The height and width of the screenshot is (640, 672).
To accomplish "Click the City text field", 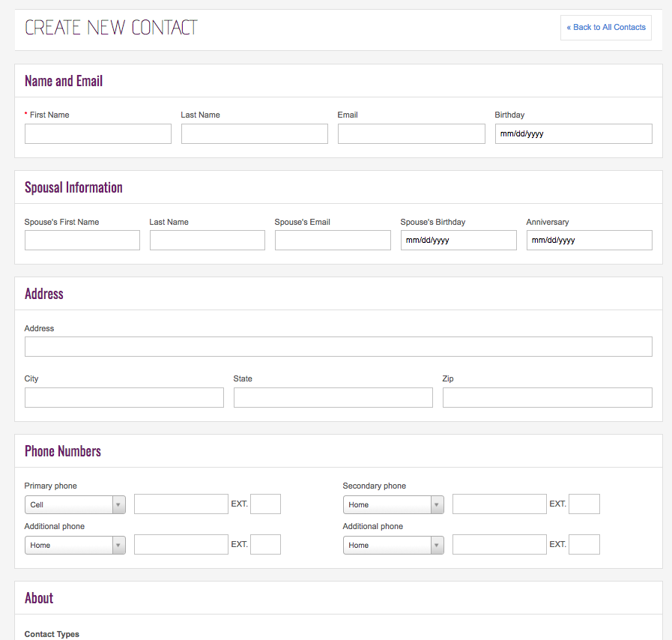I will [124, 398].
